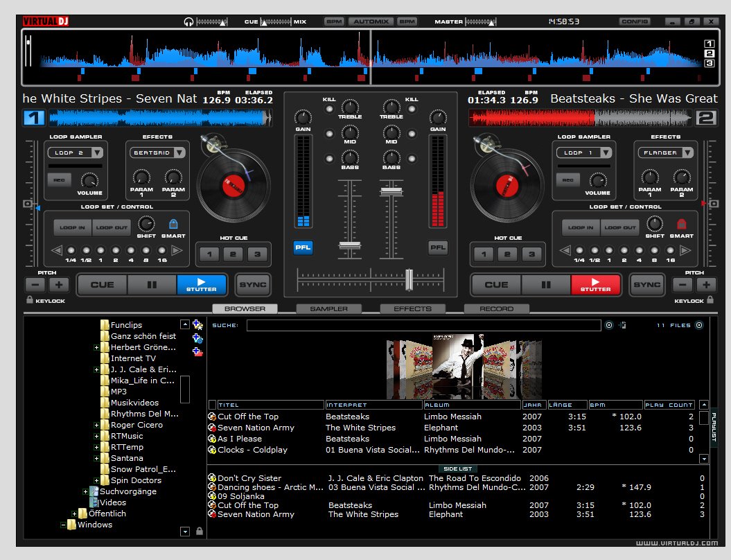Toggle PFL on left deck
731x560 pixels.
[303, 247]
